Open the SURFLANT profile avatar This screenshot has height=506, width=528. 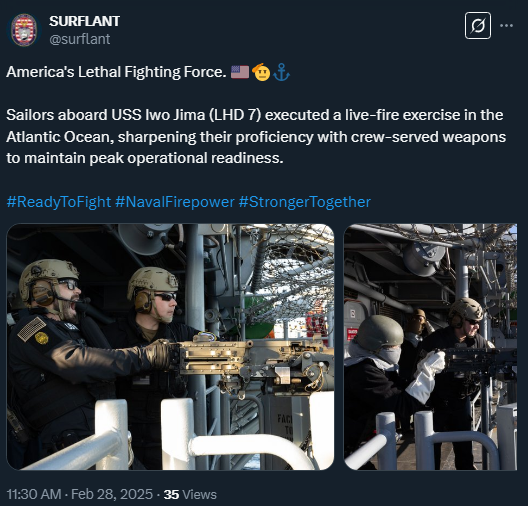(x=24, y=30)
